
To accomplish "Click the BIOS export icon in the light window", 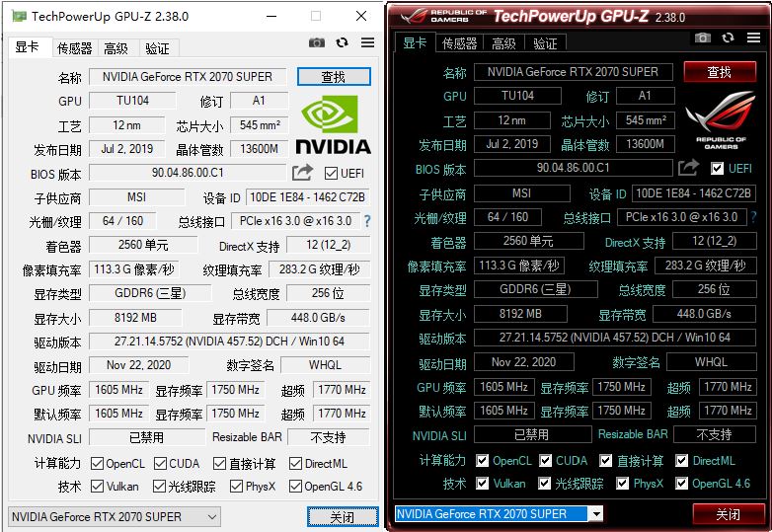I will pyautogui.click(x=302, y=173).
